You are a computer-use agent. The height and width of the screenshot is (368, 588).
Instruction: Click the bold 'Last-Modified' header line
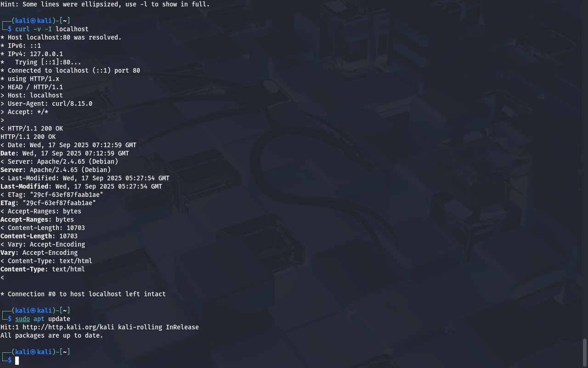click(x=81, y=186)
